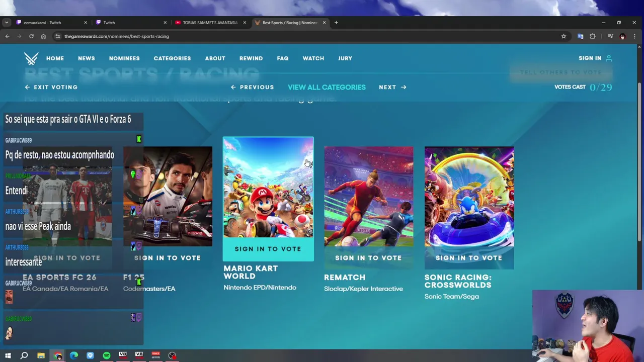Click Sign In To Vote under Sonic Racing
The height and width of the screenshot is (362, 644).
tap(469, 258)
